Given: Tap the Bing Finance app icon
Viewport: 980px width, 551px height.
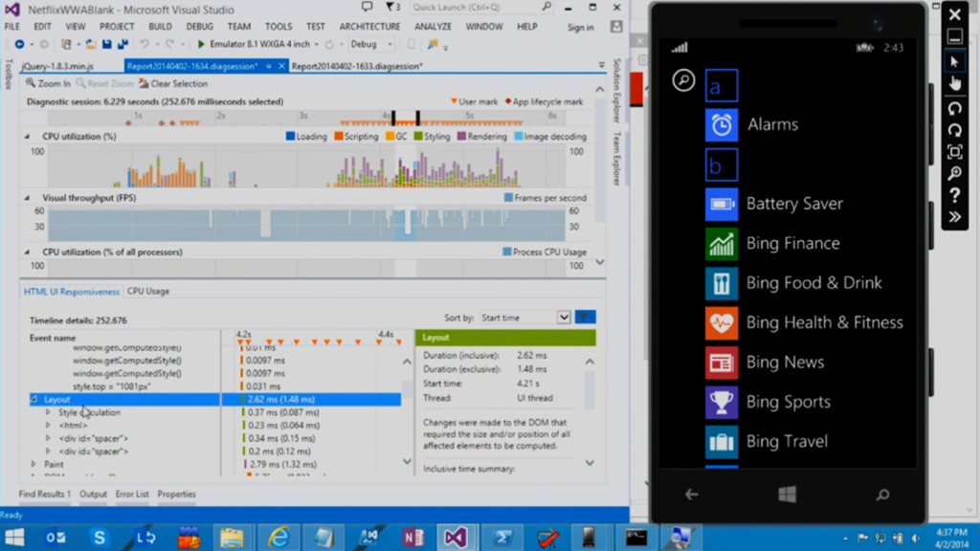Looking at the screenshot, I should click(722, 244).
